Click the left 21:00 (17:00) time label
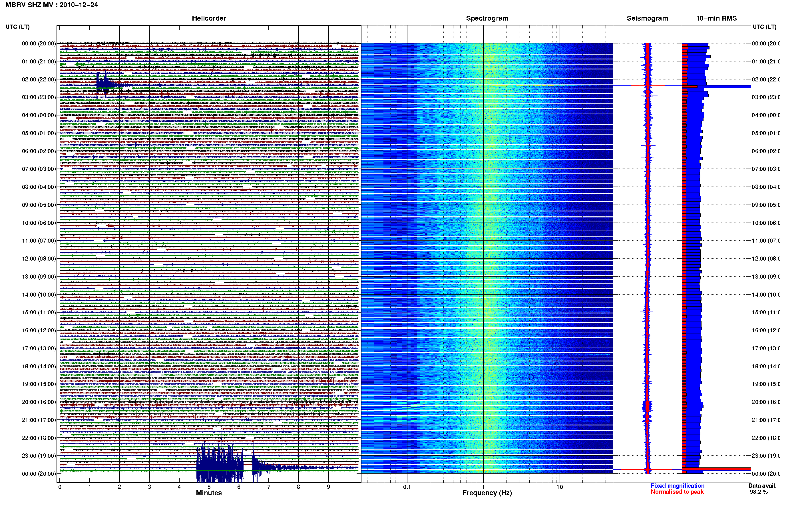 pyautogui.click(x=39, y=420)
